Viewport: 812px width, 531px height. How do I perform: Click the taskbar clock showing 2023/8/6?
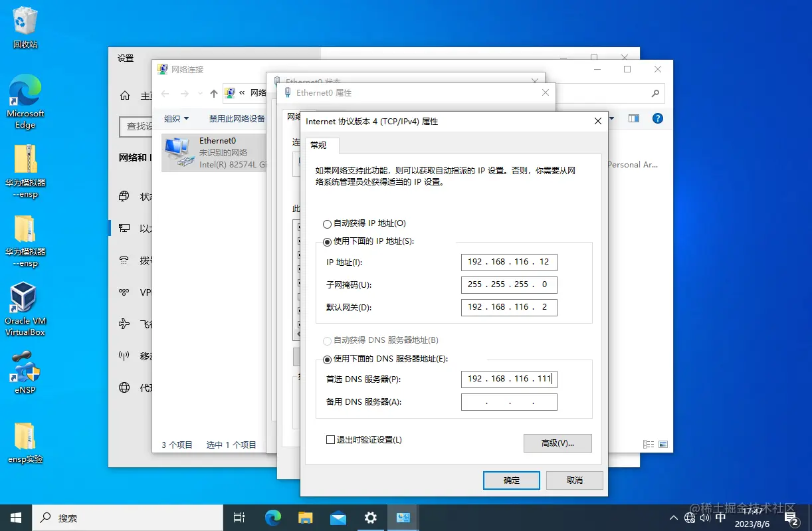753,518
